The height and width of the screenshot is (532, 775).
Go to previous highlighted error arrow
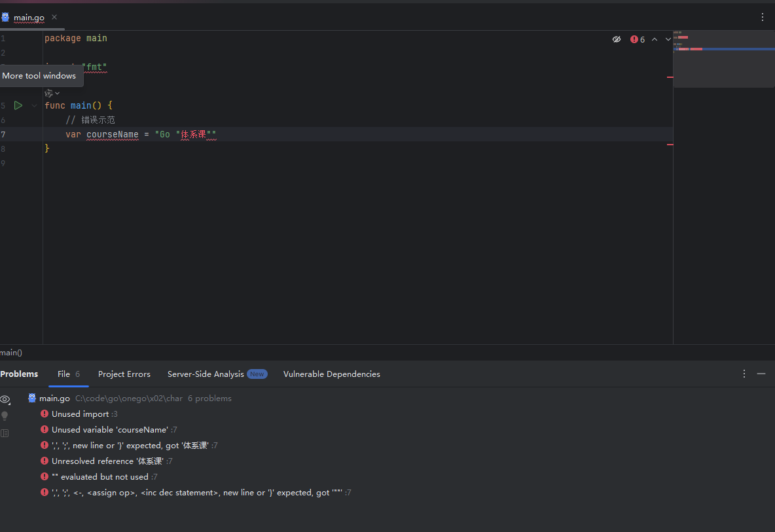pos(655,39)
